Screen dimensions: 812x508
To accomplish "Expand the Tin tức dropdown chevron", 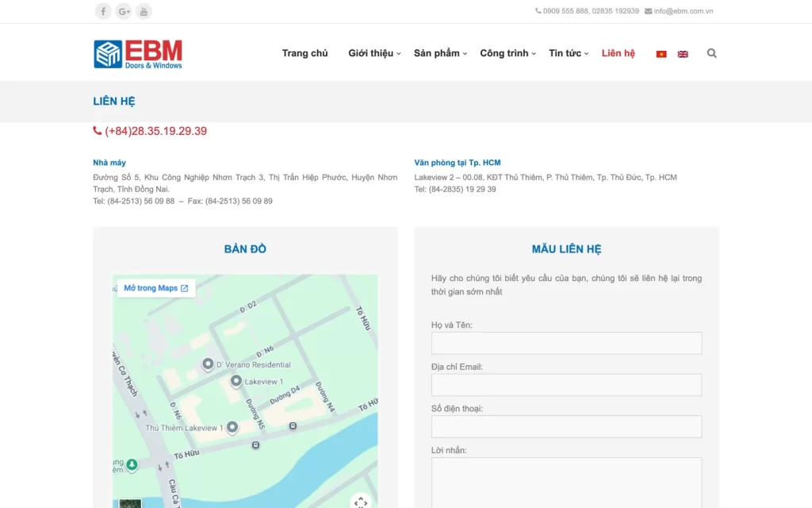I will tap(586, 53).
